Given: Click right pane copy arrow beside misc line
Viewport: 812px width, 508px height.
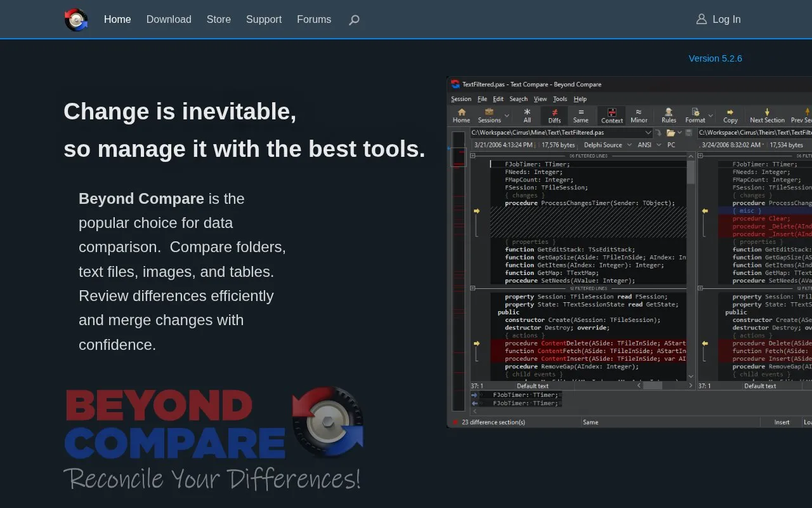Looking at the screenshot, I should (x=704, y=211).
